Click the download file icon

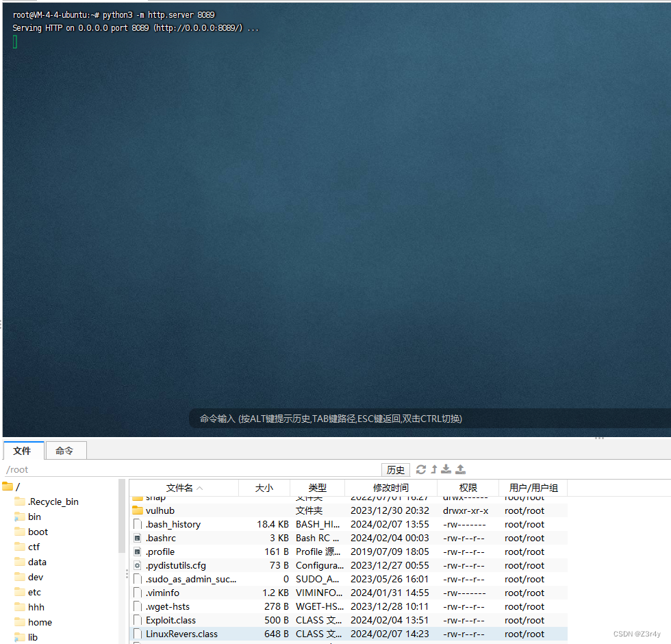click(x=446, y=469)
